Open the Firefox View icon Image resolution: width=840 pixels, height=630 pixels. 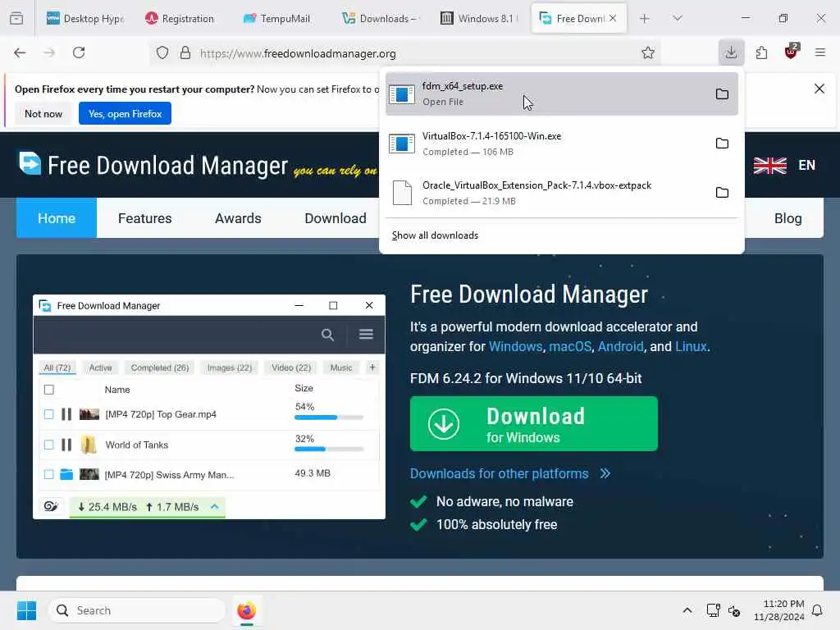(x=16, y=18)
